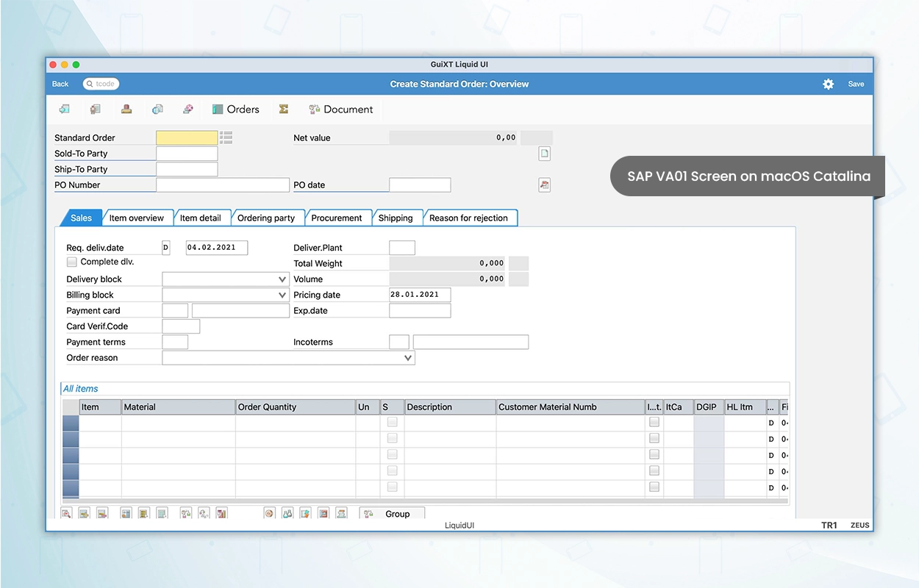Click the first toolbar icon with blue arrow
The image size is (919, 588).
point(65,109)
